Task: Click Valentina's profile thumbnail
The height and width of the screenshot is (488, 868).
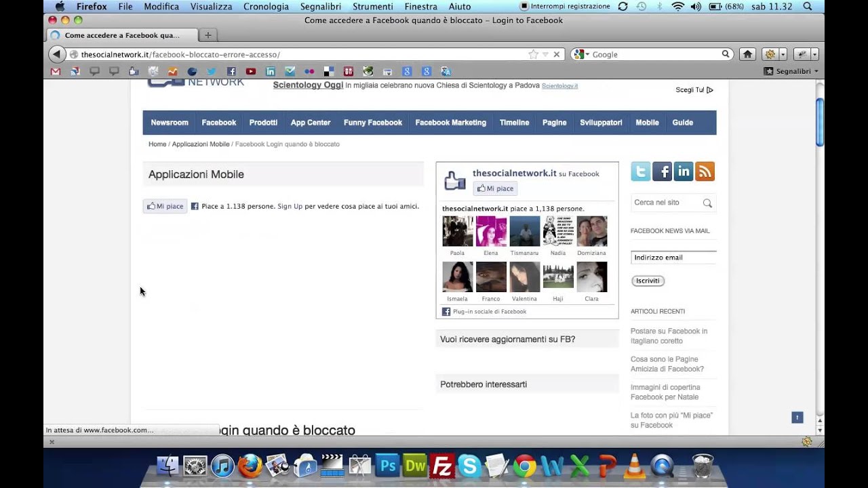Action: click(525, 277)
